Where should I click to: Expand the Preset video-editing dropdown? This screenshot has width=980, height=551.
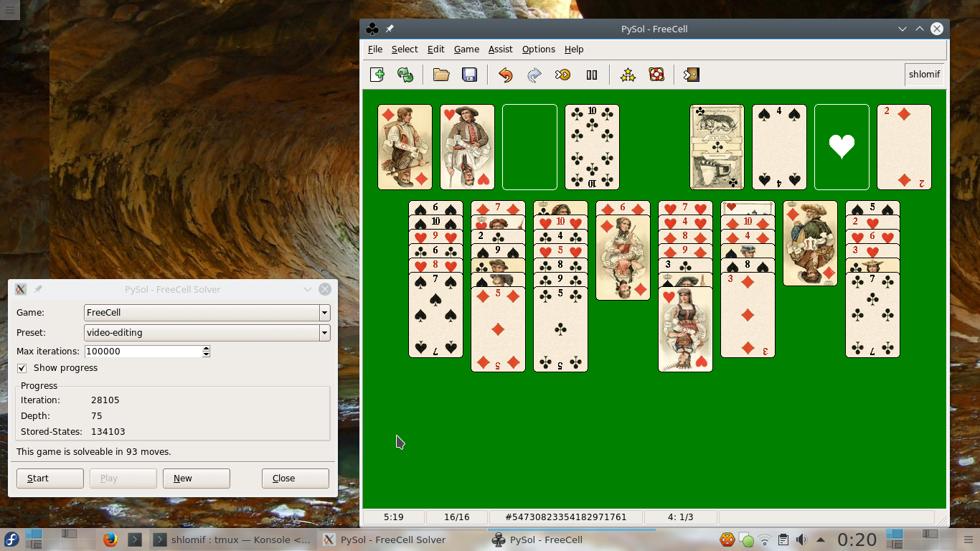pos(325,333)
